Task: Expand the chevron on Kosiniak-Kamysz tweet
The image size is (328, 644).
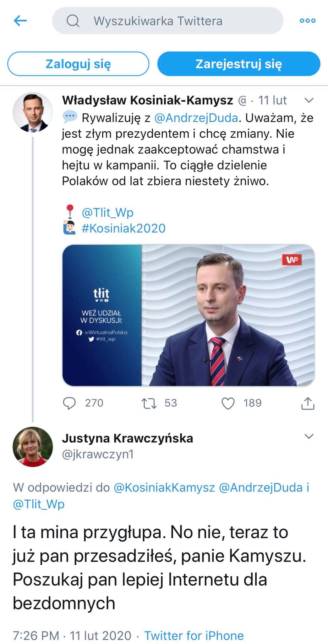Action: pos(309,100)
